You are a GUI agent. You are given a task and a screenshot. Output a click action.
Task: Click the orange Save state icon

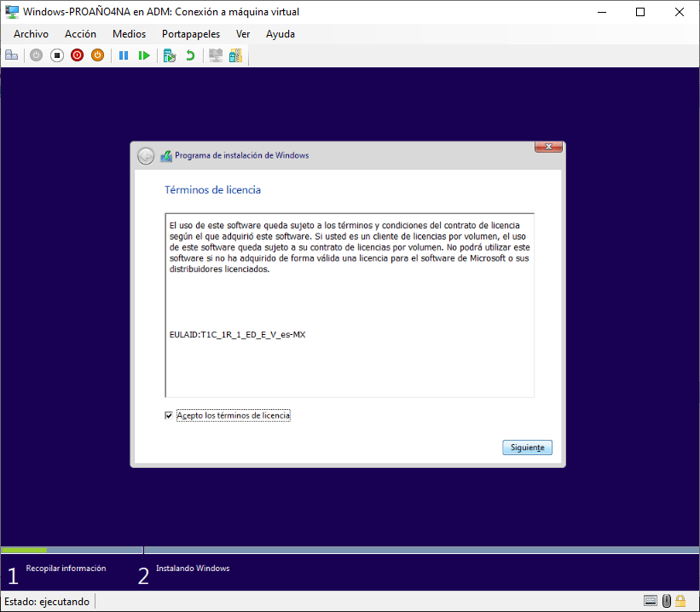[98, 55]
